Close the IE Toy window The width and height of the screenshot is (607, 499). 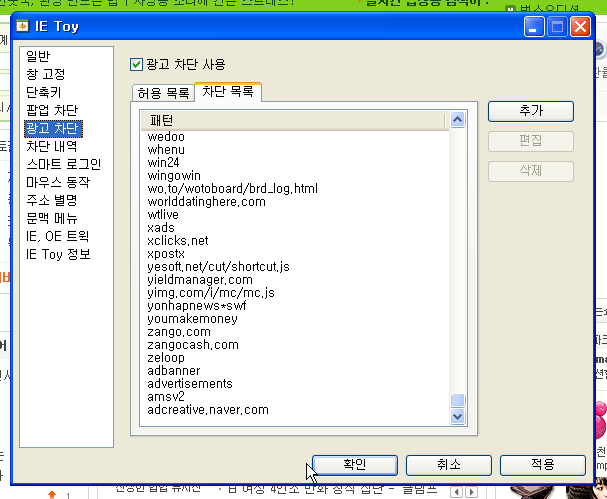pyautogui.click(x=580, y=27)
